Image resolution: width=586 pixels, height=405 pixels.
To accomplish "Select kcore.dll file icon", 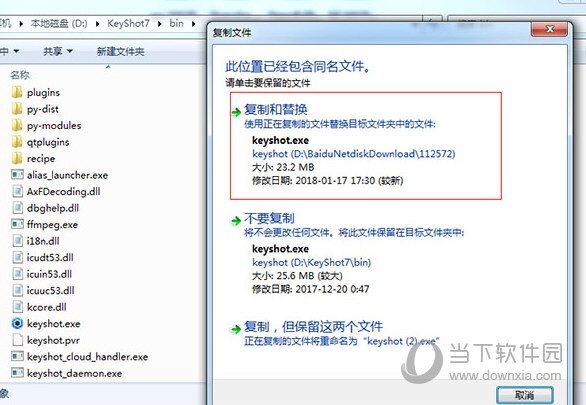I will tap(17, 307).
